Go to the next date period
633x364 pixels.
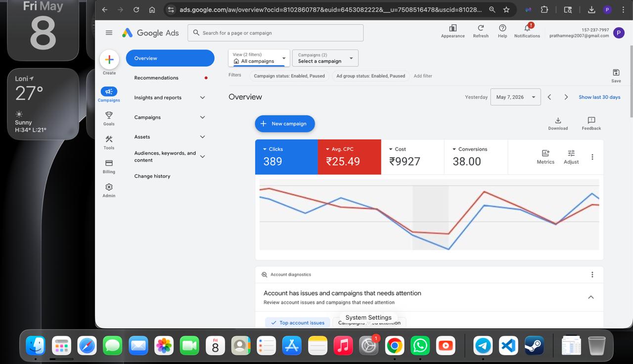pos(566,97)
